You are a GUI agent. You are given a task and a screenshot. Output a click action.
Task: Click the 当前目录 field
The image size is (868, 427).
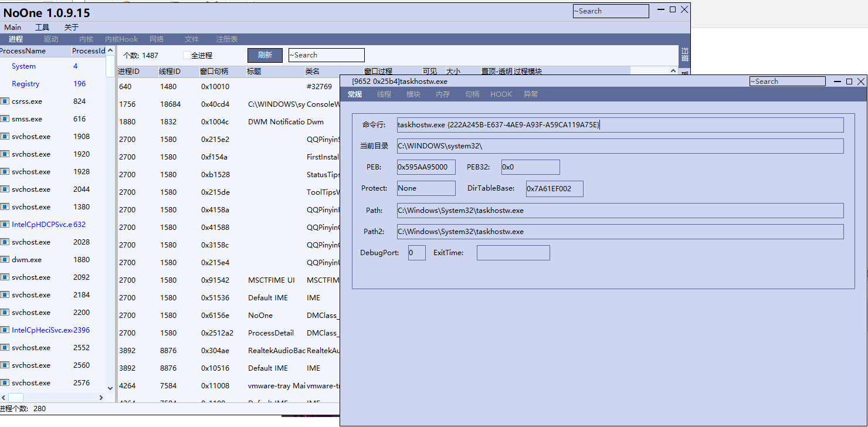tap(620, 146)
